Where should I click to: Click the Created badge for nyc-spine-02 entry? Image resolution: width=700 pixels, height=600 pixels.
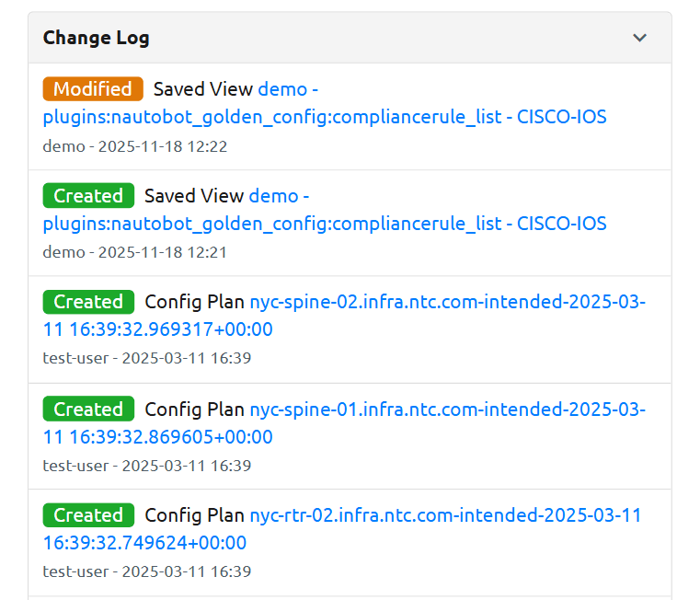(x=88, y=302)
